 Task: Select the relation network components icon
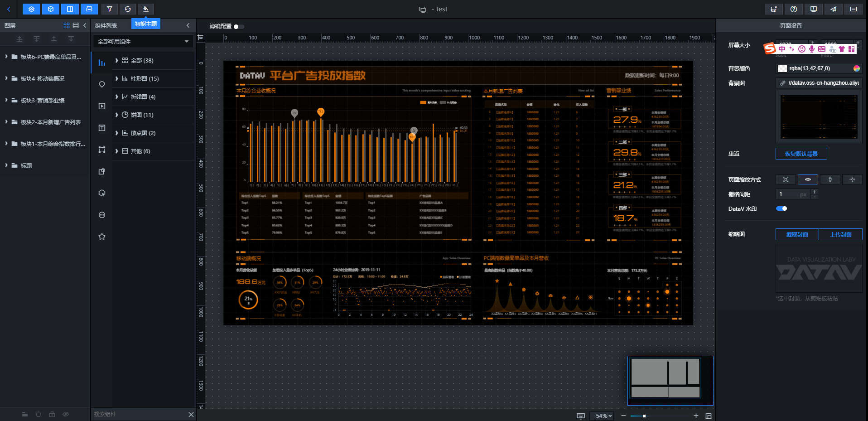[x=102, y=150]
